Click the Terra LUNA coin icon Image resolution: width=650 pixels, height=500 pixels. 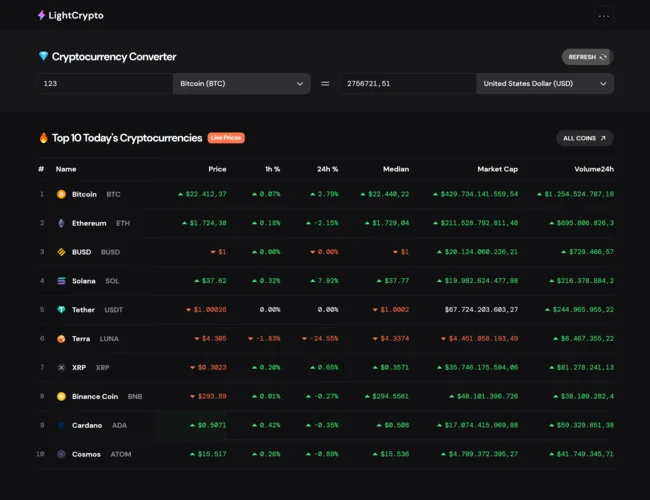pyautogui.click(x=61, y=339)
